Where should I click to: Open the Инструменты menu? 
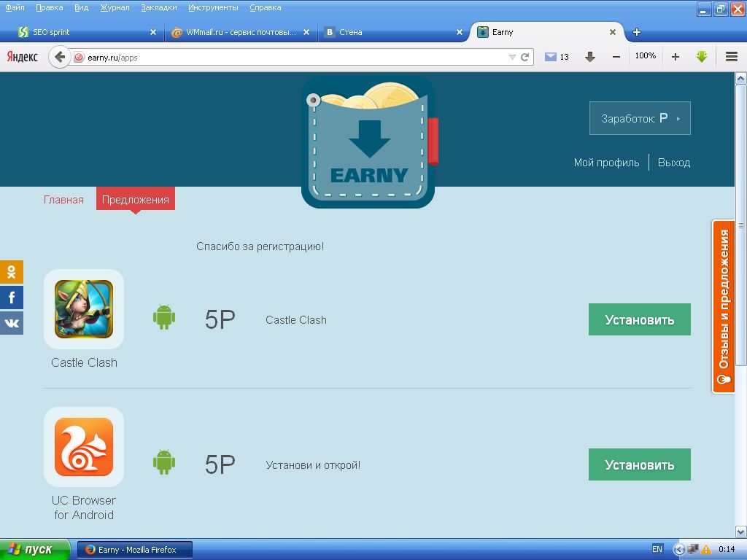click(214, 7)
